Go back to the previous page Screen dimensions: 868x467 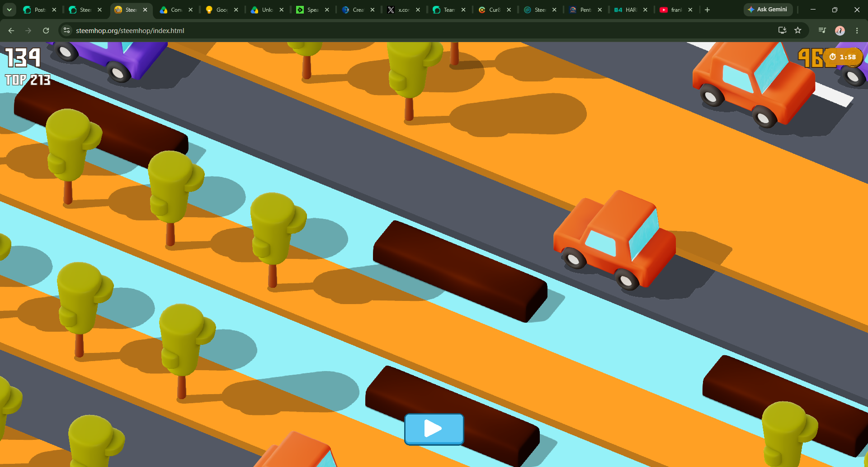pyautogui.click(x=11, y=30)
